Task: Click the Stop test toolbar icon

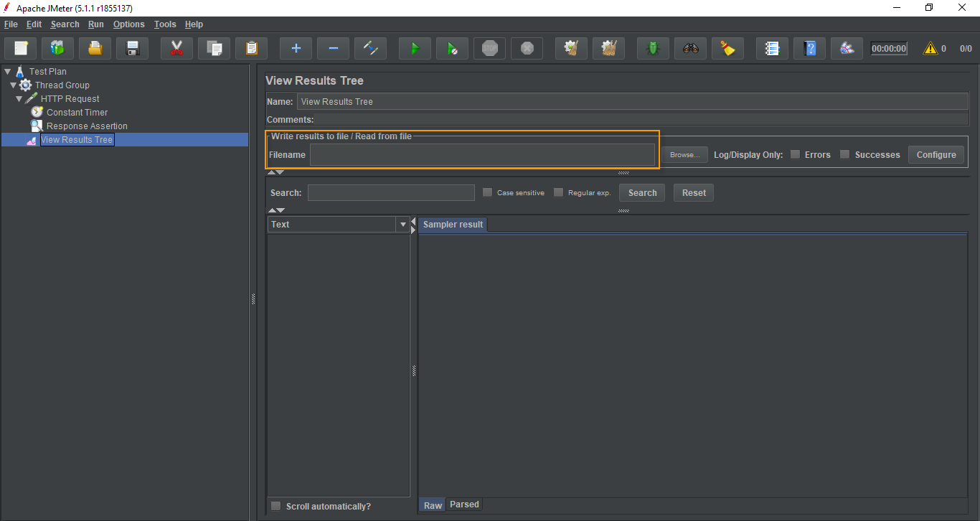Action: coord(489,49)
